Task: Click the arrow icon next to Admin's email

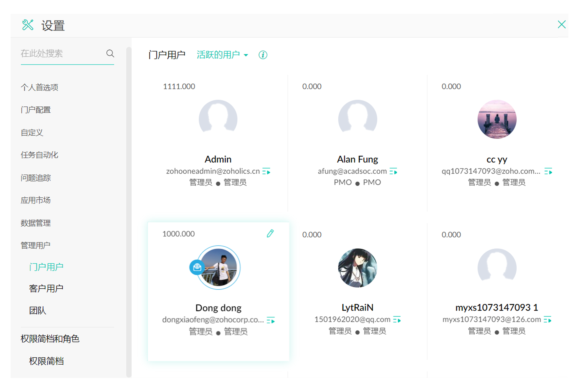Action: click(x=266, y=171)
